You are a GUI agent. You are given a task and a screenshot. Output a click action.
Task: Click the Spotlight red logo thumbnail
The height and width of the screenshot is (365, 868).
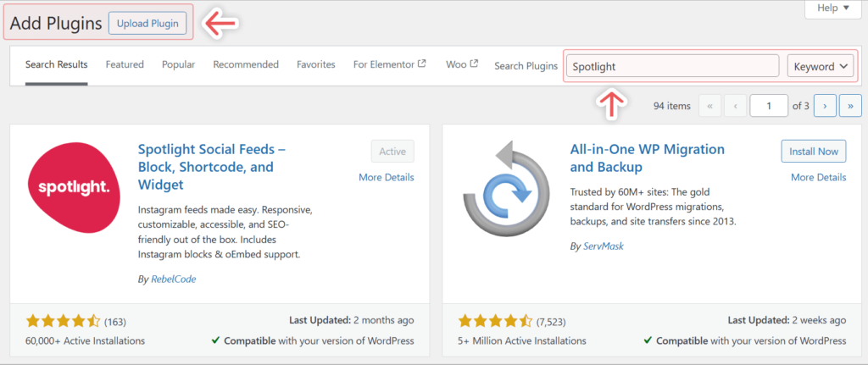point(74,188)
